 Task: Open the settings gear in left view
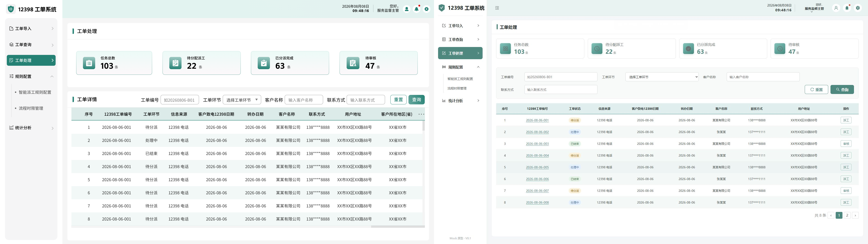tap(427, 9)
